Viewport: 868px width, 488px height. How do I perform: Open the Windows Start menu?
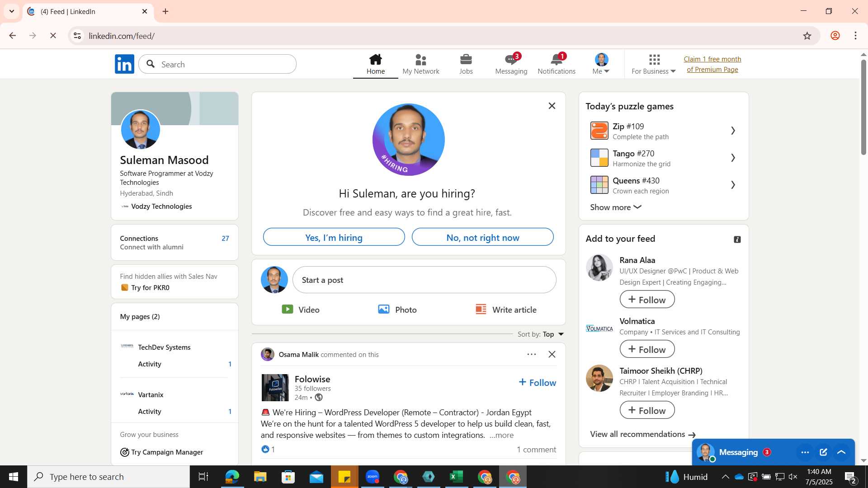point(13,477)
